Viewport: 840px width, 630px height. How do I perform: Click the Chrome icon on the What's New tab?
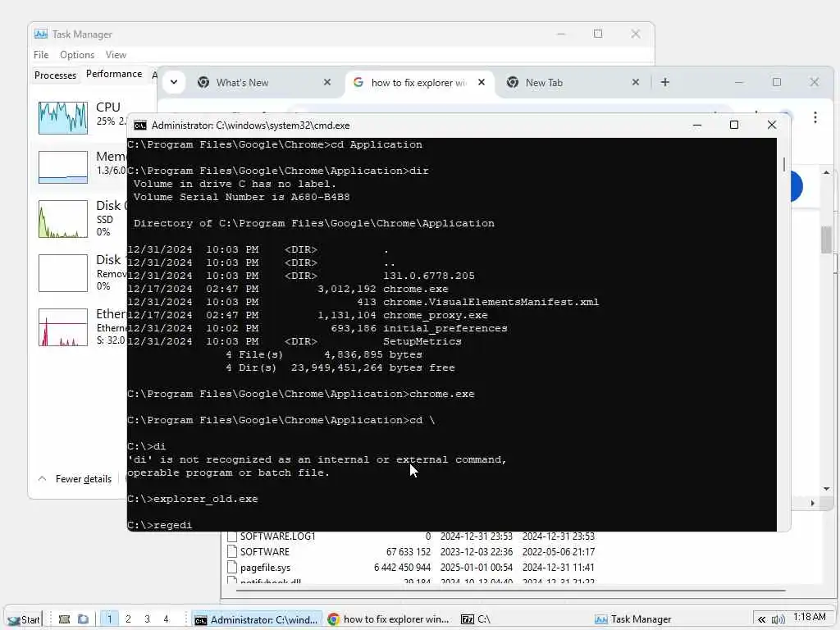point(203,83)
